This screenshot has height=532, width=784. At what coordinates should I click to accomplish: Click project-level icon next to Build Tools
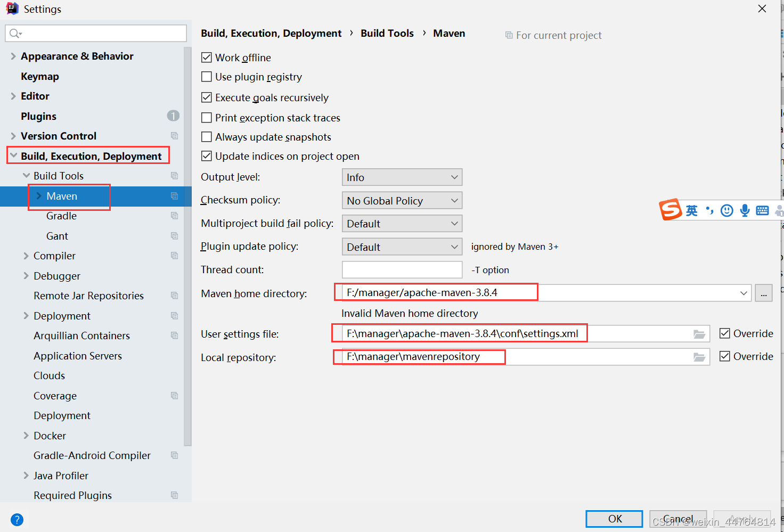tap(174, 176)
